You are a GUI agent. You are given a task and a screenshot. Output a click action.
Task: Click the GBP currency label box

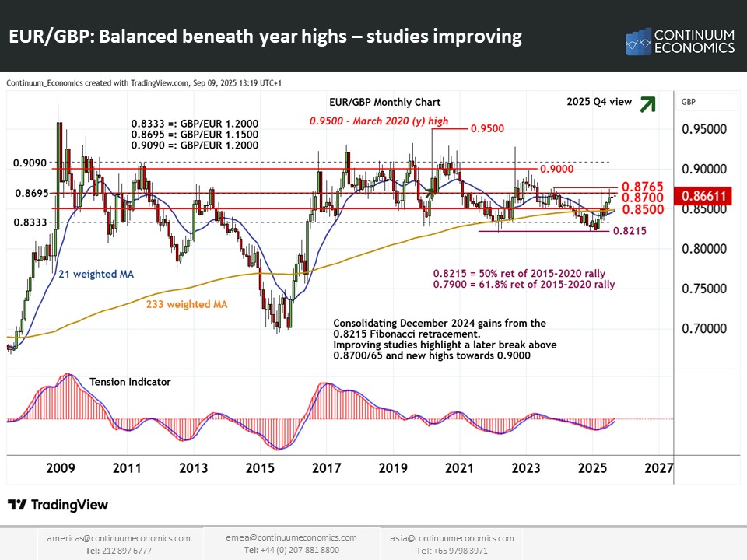pos(707,102)
